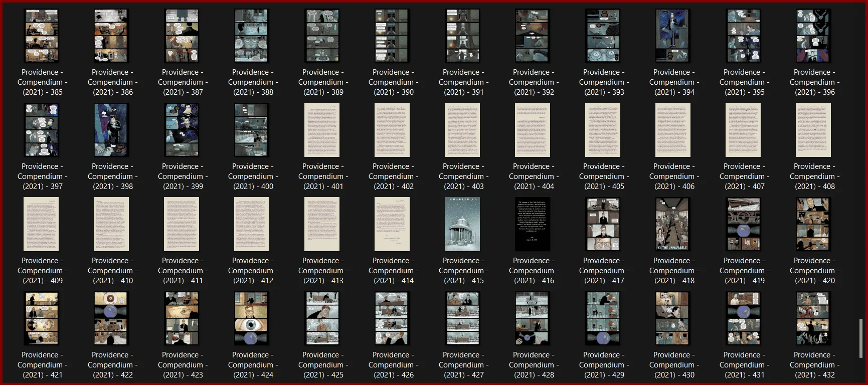Viewport: 868px width, 385px height.
Task: Select file label ending in 422
Action: [x=112, y=365]
